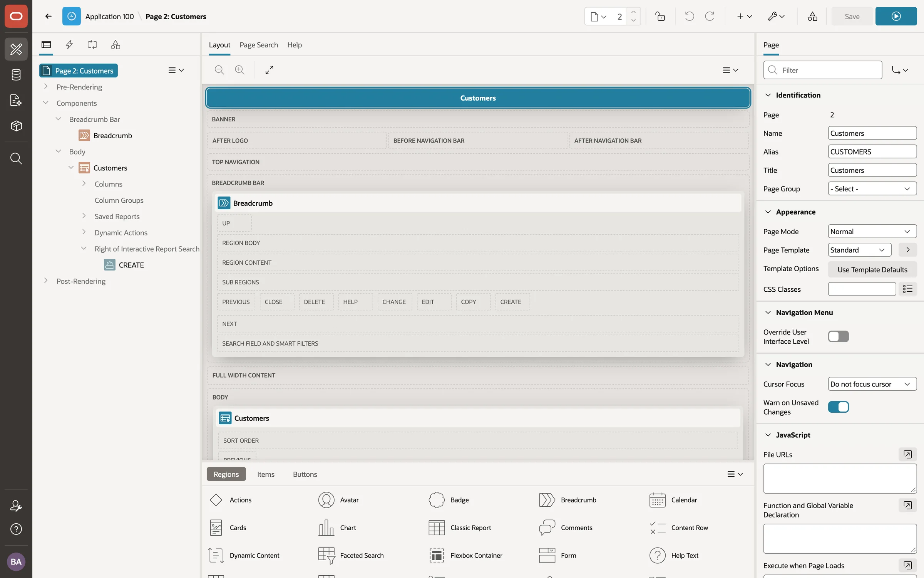Click the Alias input field
The height and width of the screenshot is (578, 924).
[x=872, y=152]
